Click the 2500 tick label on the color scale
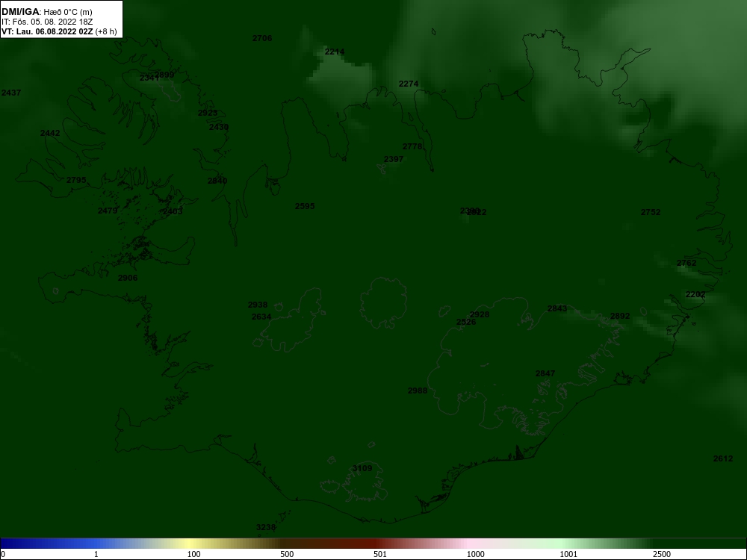Viewport: 747px width, 560px height. [x=662, y=554]
